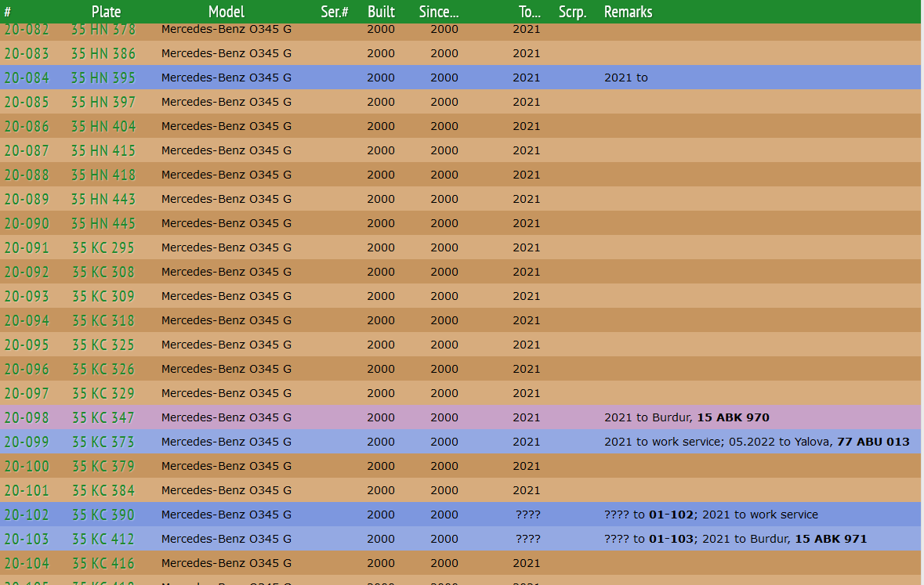
Task: Open fleet number 20-084 link
Action: tap(27, 78)
